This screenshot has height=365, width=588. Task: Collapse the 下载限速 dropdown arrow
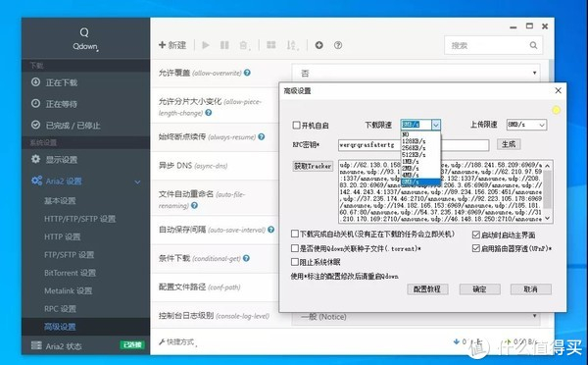[436, 125]
